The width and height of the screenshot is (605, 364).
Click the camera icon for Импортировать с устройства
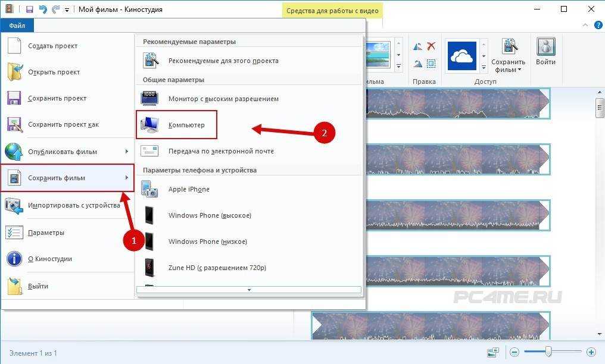click(x=14, y=205)
